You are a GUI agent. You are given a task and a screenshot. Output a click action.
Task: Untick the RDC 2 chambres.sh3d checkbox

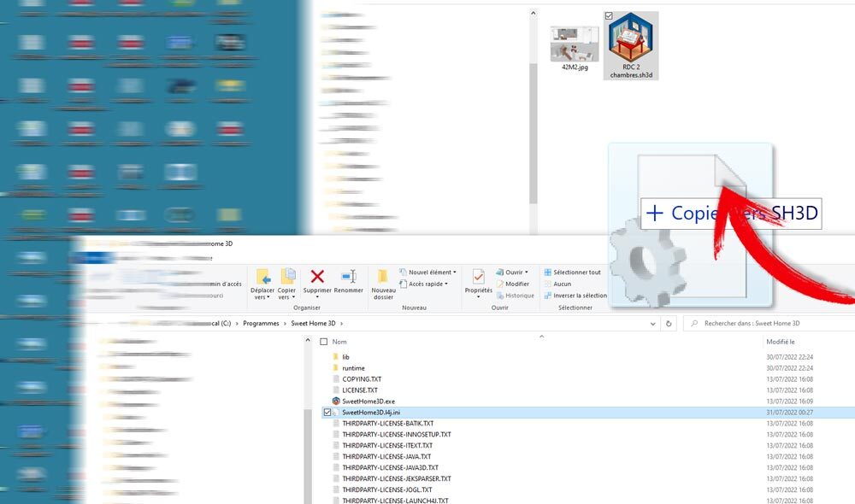click(609, 16)
